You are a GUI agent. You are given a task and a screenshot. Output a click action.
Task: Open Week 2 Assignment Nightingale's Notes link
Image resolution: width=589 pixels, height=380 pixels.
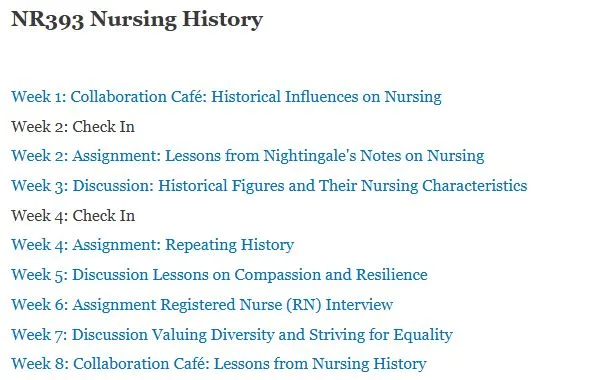[x=248, y=156]
